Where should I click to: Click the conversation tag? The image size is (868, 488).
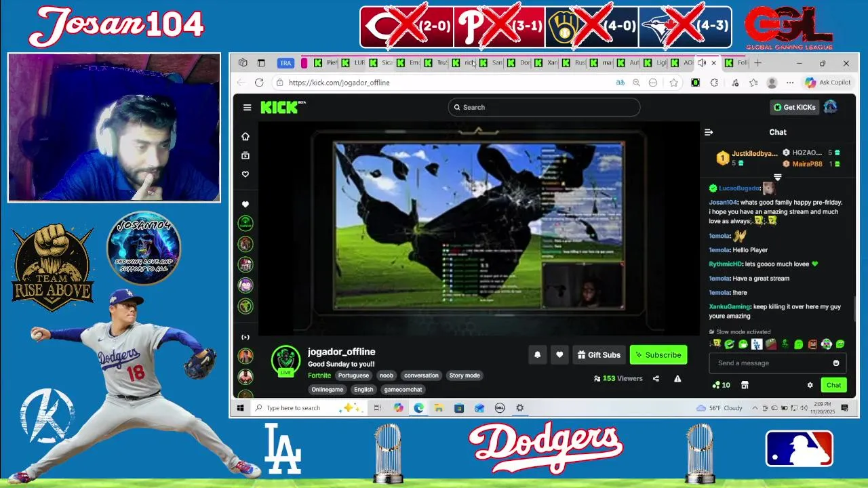[x=421, y=375]
